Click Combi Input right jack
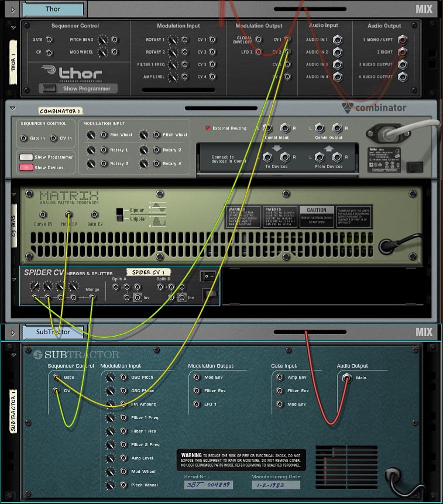The height and width of the screenshot is (504, 443). click(285, 128)
